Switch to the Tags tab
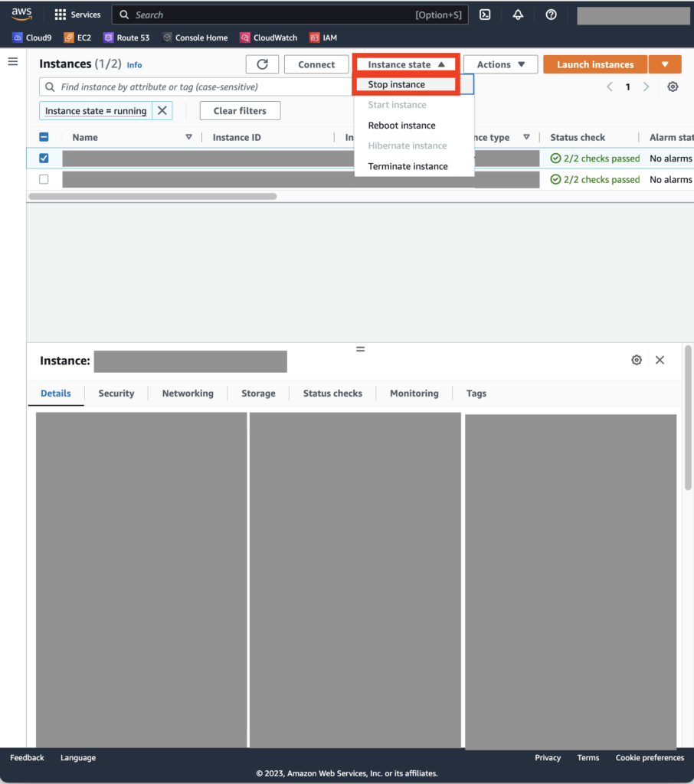This screenshot has width=694, height=784. (x=476, y=394)
